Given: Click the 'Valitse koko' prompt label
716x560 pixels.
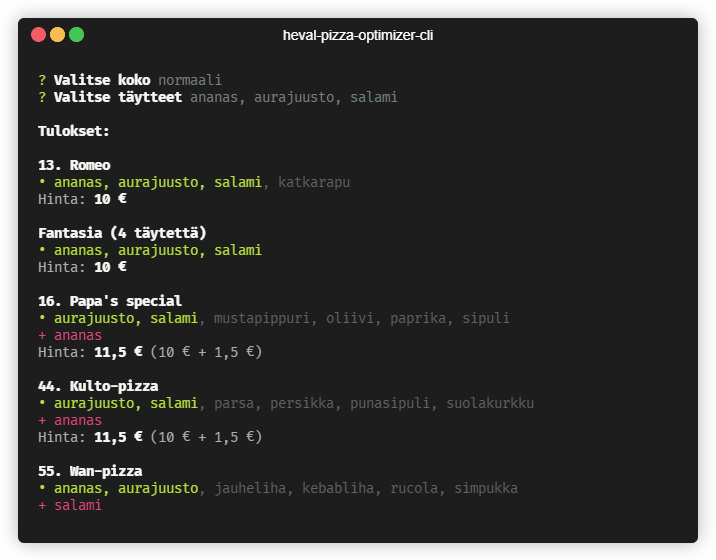Looking at the screenshot, I should pos(102,80).
